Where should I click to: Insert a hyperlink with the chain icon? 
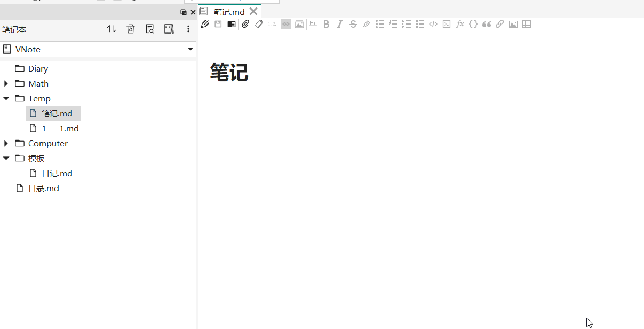(500, 24)
